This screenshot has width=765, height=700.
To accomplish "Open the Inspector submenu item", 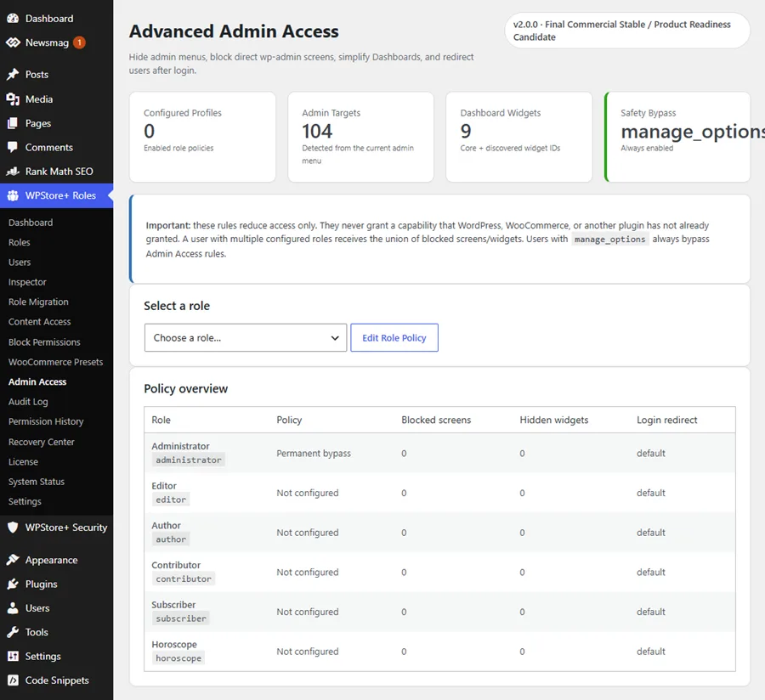I will [x=27, y=282].
